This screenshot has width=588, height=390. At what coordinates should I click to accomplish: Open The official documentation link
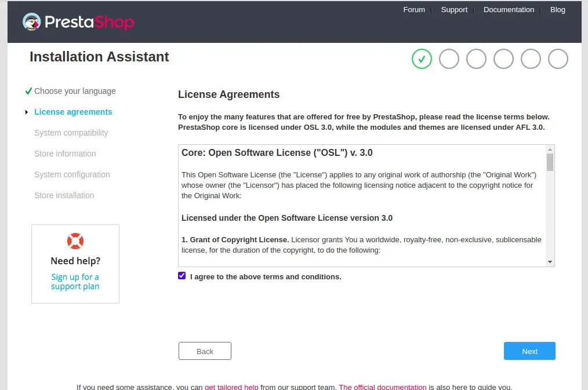(x=383, y=387)
